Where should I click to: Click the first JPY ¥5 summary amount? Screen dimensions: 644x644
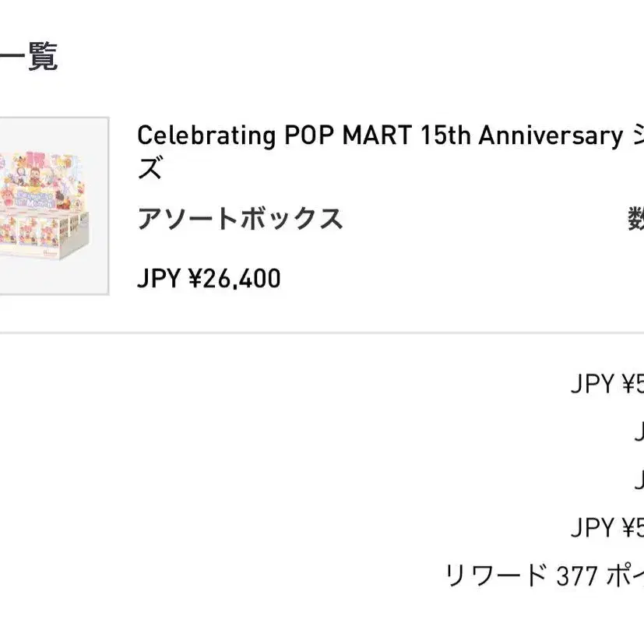[x=607, y=384]
